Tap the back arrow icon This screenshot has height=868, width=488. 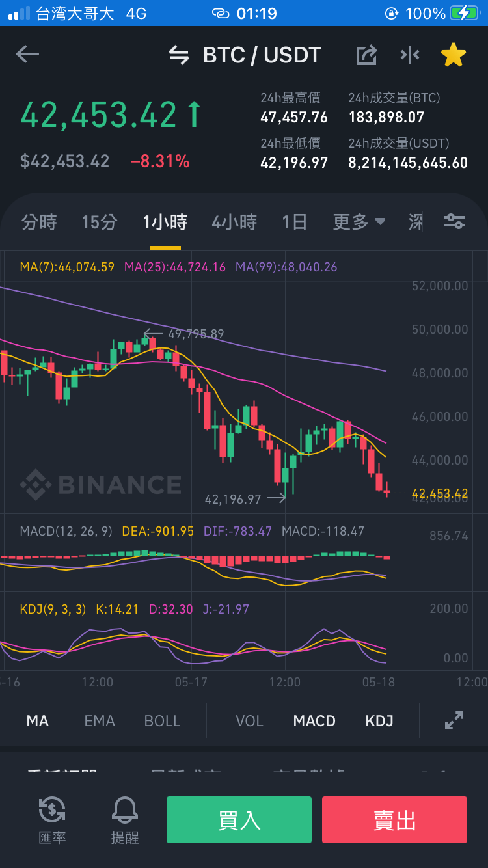coord(27,55)
